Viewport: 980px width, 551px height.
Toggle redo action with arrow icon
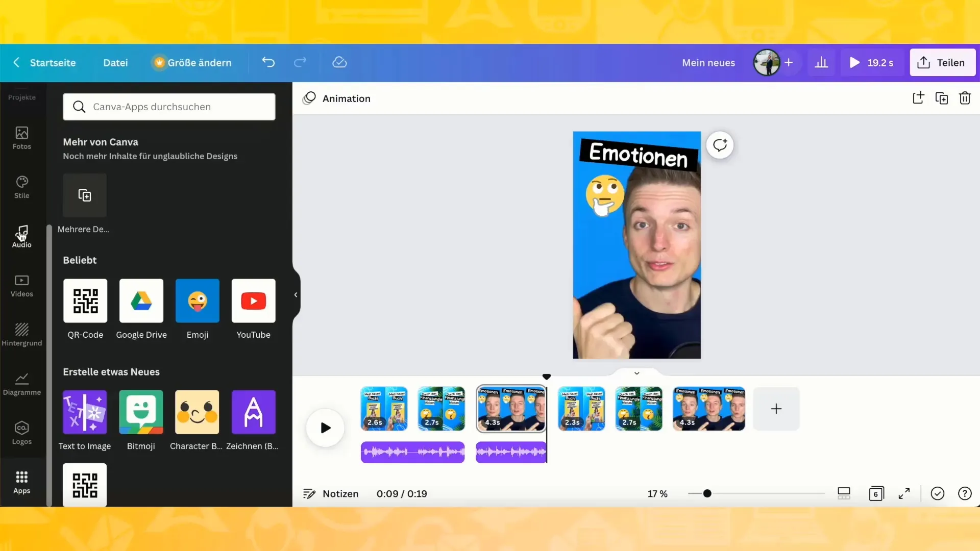[x=300, y=63]
